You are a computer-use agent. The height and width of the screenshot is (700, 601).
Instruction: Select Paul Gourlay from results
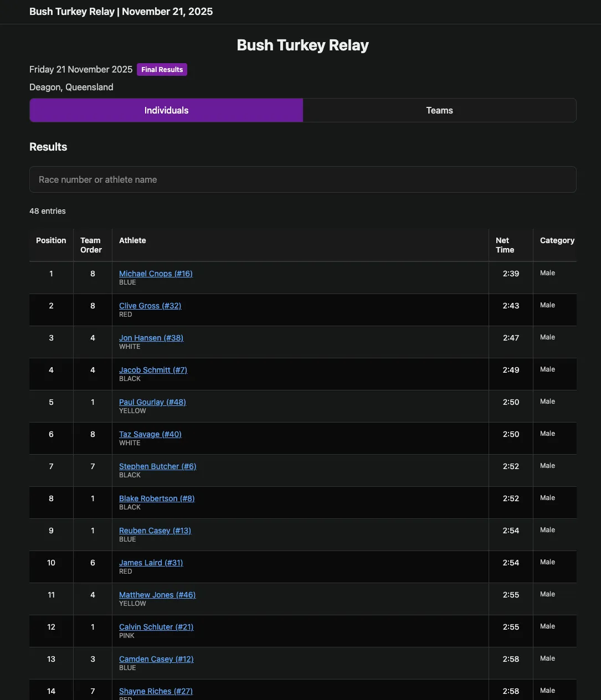pos(152,402)
